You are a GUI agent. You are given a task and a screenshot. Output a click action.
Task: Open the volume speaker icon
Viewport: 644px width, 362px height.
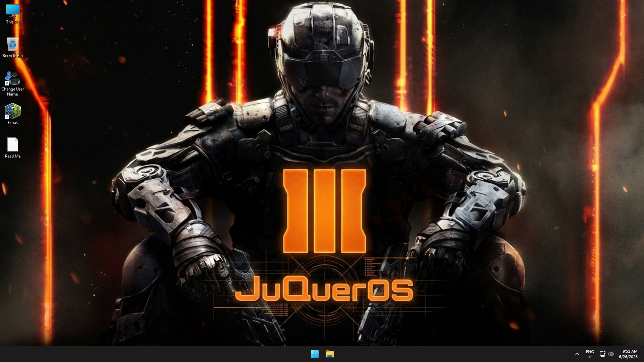coord(611,354)
